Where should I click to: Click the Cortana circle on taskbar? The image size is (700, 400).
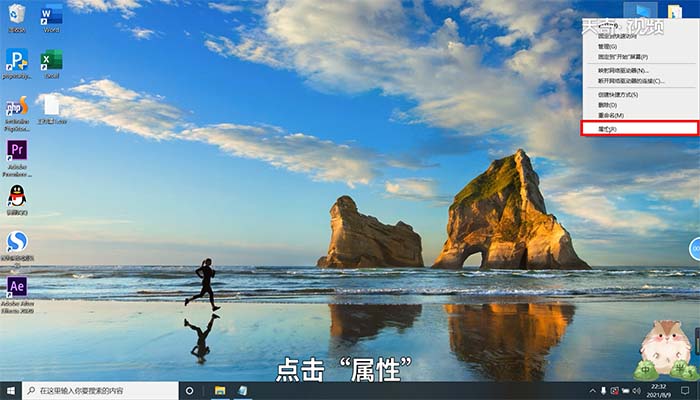coord(189,391)
